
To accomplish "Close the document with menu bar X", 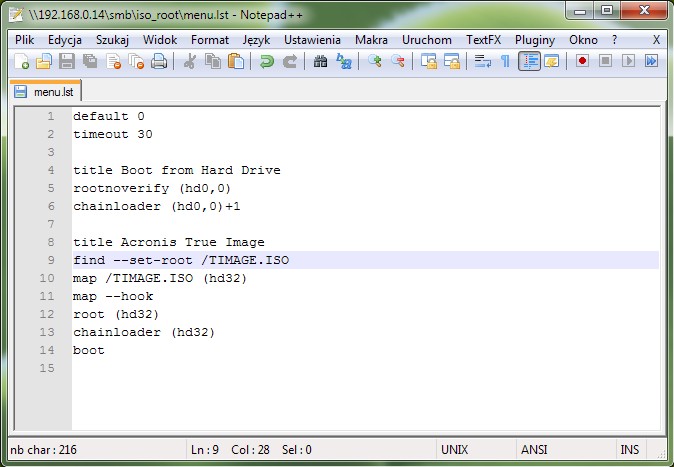I will click(656, 40).
